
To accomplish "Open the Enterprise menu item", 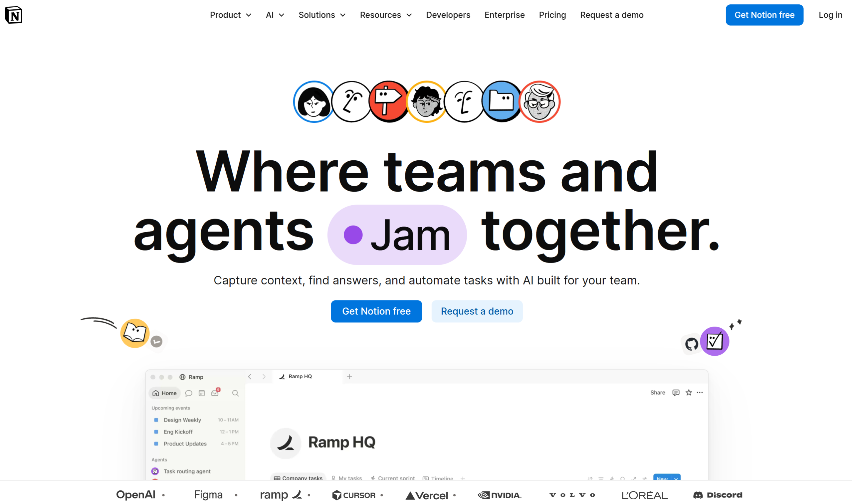I will [x=505, y=15].
